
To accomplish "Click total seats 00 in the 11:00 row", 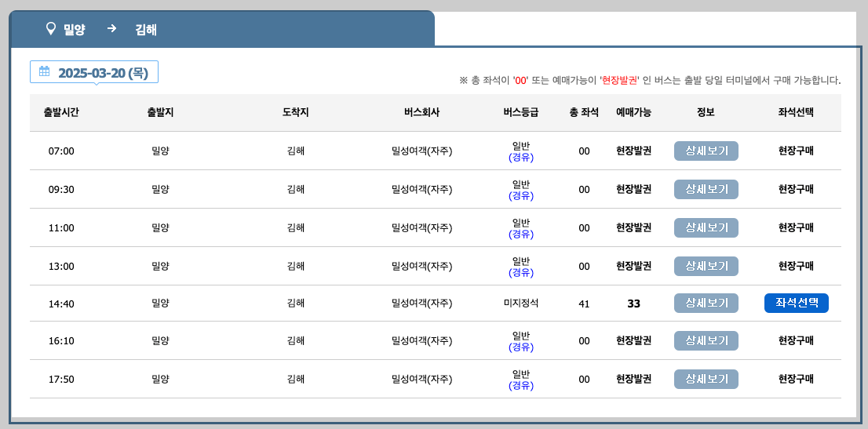I will point(584,228).
